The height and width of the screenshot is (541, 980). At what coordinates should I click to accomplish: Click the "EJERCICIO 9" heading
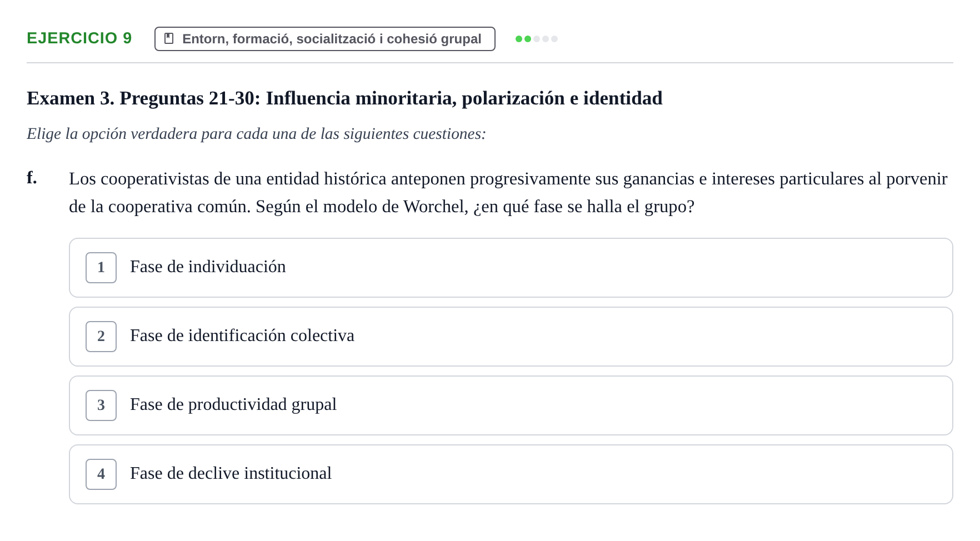point(79,38)
